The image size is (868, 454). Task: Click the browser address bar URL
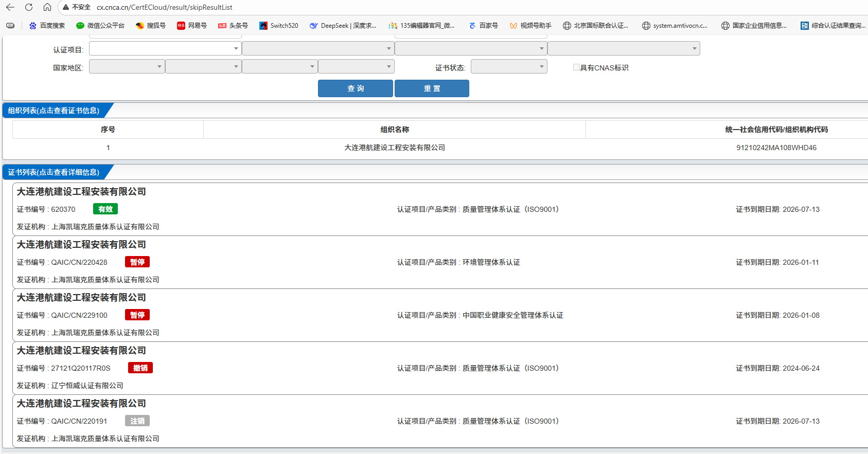[x=165, y=7]
